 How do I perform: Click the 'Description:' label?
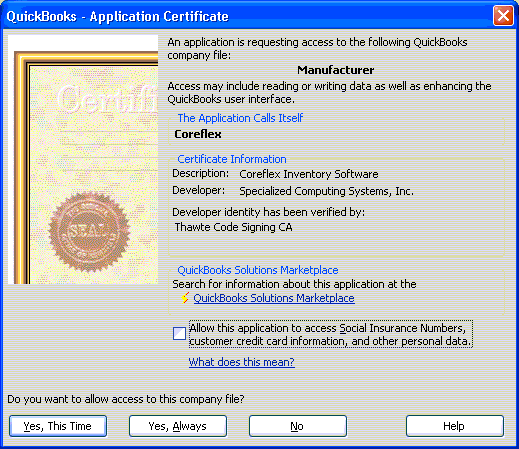pyautogui.click(x=201, y=174)
